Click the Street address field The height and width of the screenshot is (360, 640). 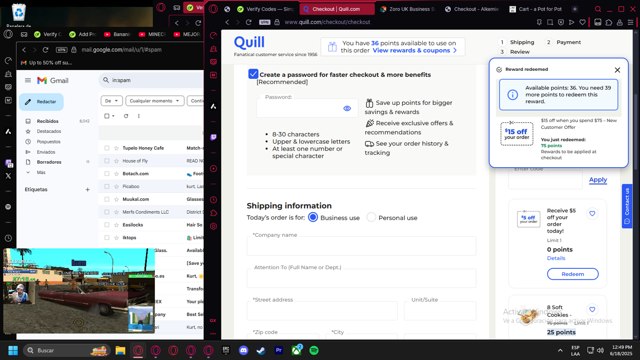[x=322, y=310]
